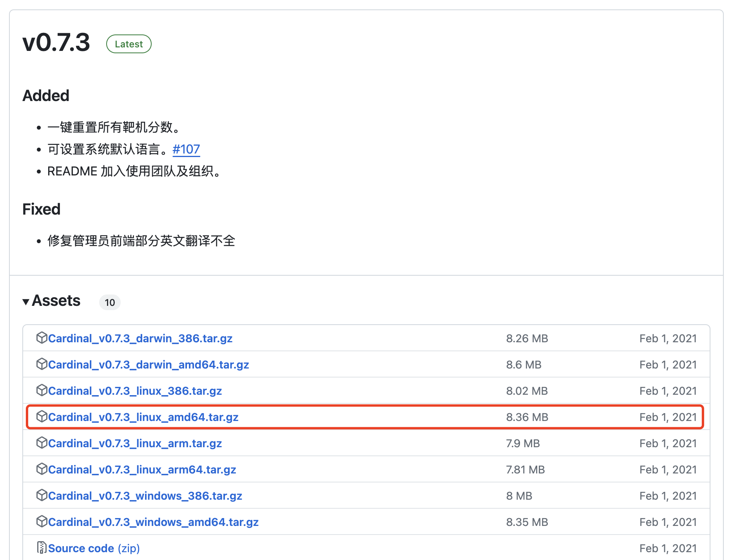Click package icon beside darwin_386 tarball
Image resolution: width=732 pixels, height=560 pixels.
42,338
